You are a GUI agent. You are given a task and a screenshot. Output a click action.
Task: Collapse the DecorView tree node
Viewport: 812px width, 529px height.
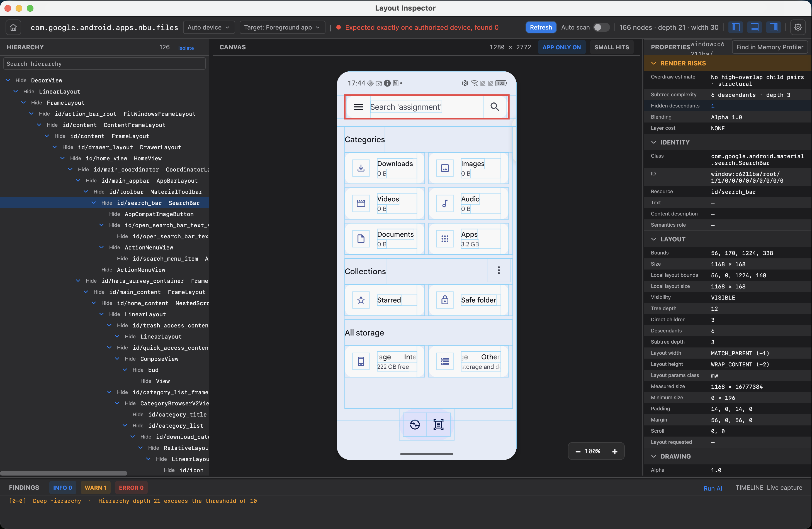pos(8,80)
